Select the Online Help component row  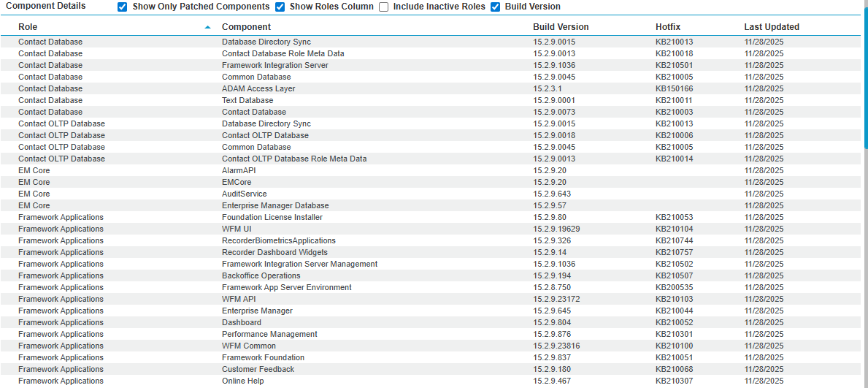(242, 381)
